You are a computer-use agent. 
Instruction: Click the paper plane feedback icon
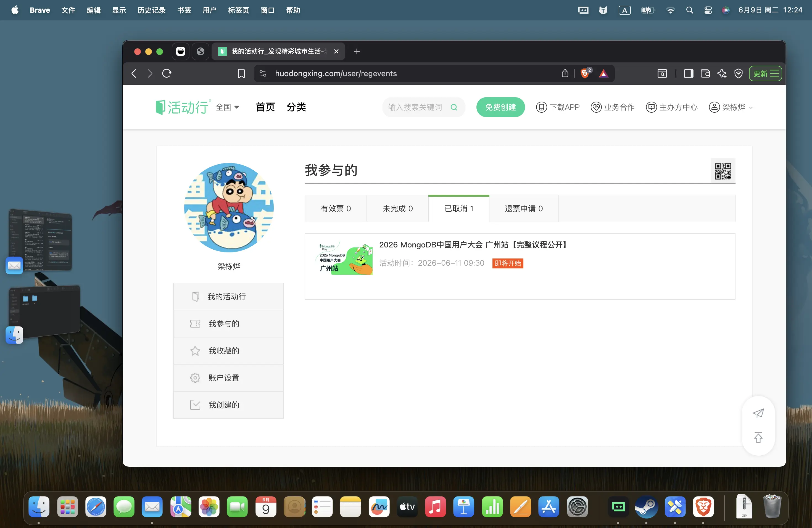click(x=758, y=413)
